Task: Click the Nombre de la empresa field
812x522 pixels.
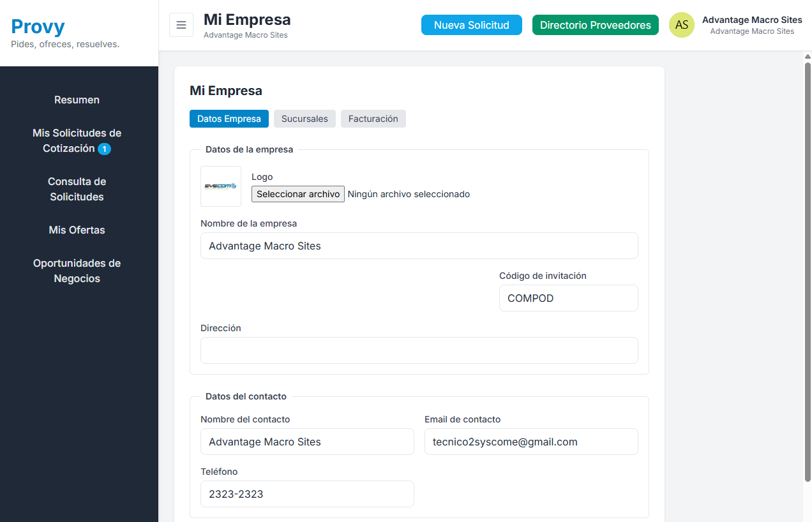Action: pos(419,246)
